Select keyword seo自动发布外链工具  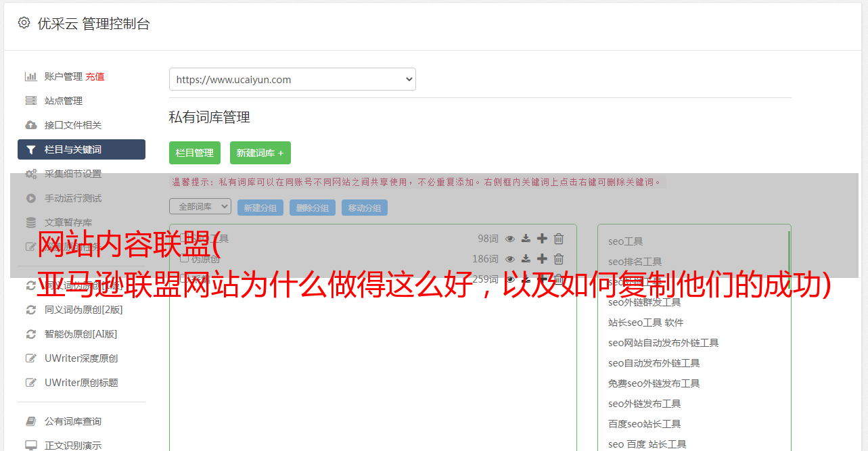click(x=654, y=363)
